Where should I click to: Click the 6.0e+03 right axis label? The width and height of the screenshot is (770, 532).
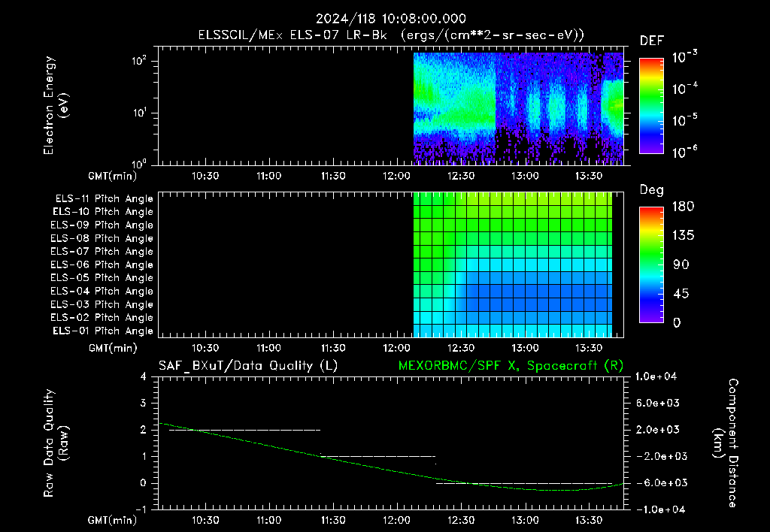pyautogui.click(x=657, y=404)
